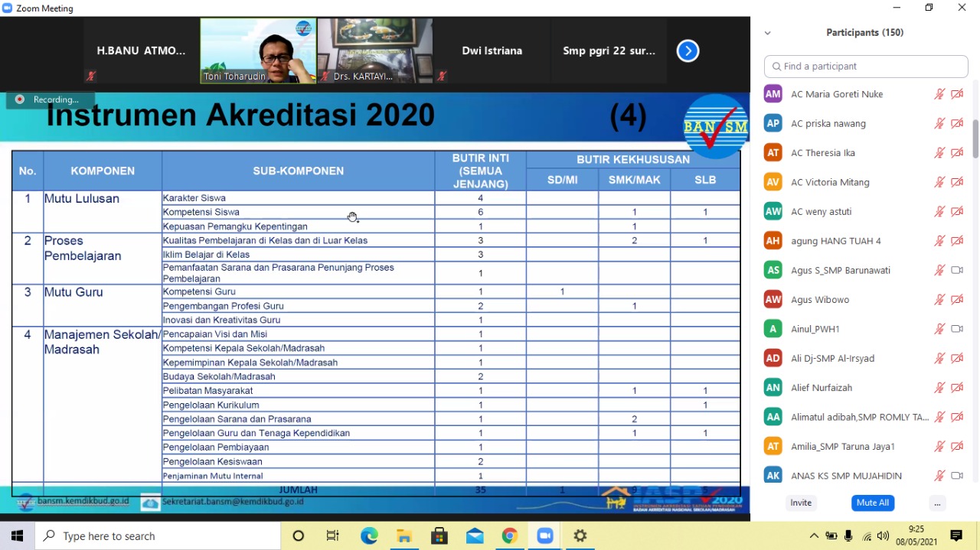Click the AT avatar of AC Theresia Ika
The height and width of the screenshot is (550, 980).
[773, 153]
